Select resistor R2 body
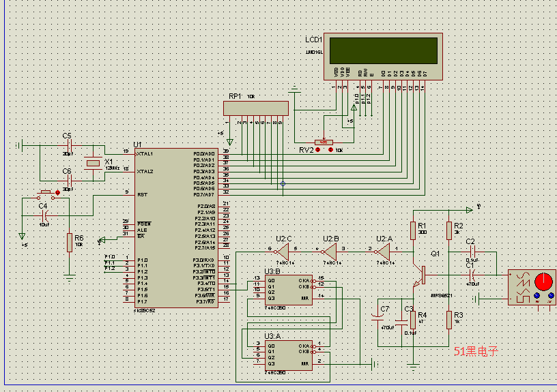Viewport: 557px width, 392px height. coord(449,230)
